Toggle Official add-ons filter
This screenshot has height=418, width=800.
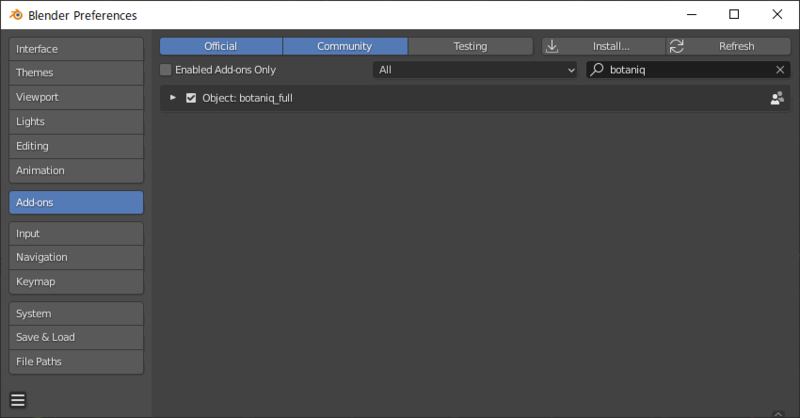tap(221, 46)
